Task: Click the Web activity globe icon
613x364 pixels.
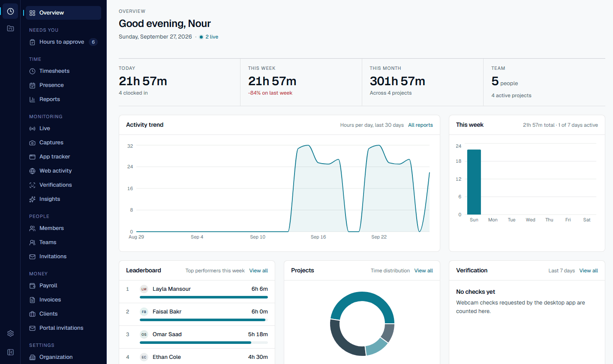Action: 32,171
